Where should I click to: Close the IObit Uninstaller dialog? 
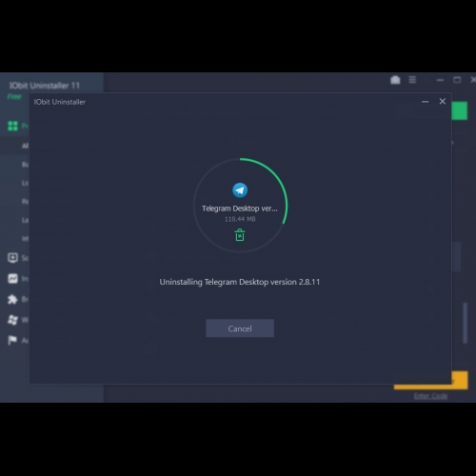[x=443, y=101]
